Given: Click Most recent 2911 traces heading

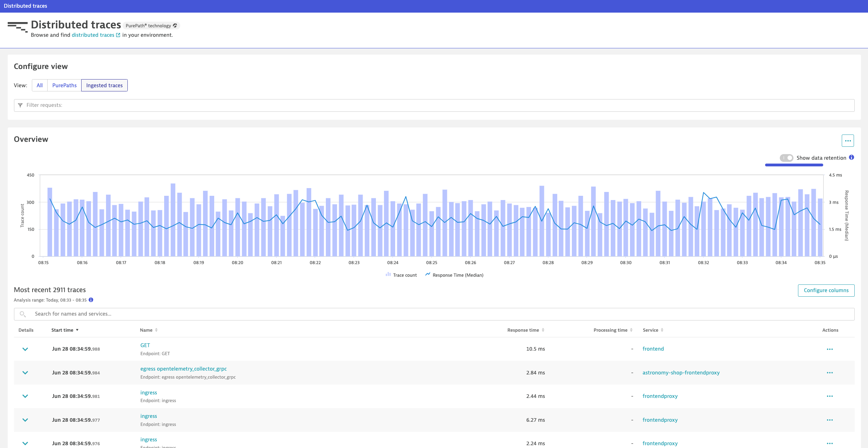Looking at the screenshot, I should pos(50,290).
